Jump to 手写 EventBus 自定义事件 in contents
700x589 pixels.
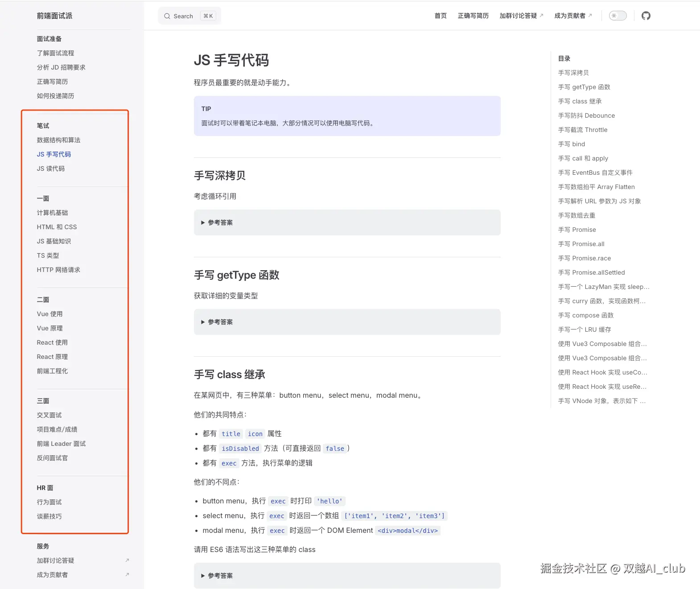[x=595, y=173]
